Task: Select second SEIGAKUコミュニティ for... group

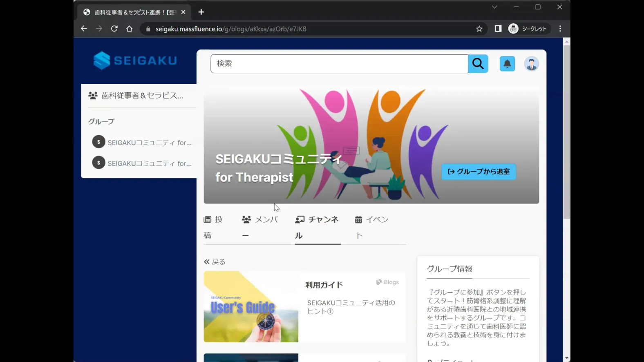Action: 142,163
